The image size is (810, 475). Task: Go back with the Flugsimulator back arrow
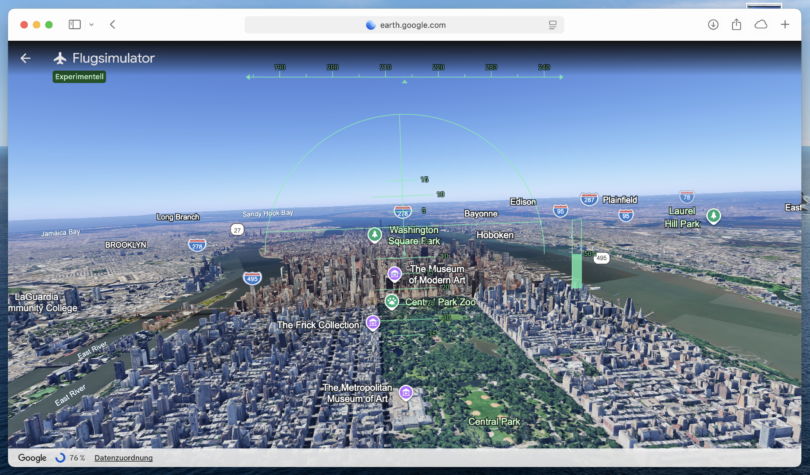click(25, 58)
